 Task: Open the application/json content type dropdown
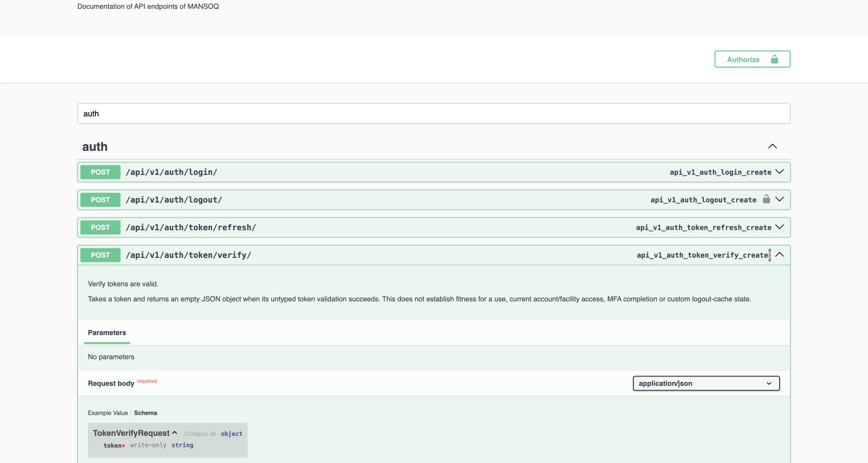(706, 384)
